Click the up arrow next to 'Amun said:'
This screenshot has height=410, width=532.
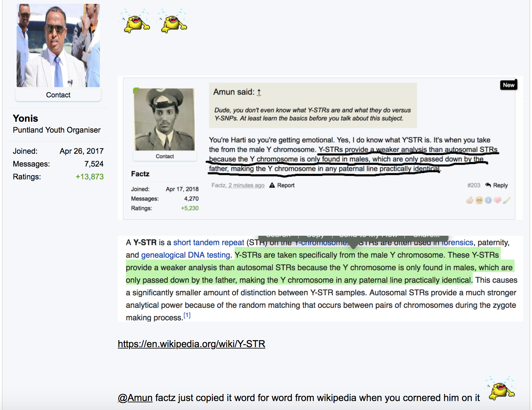tap(259, 93)
